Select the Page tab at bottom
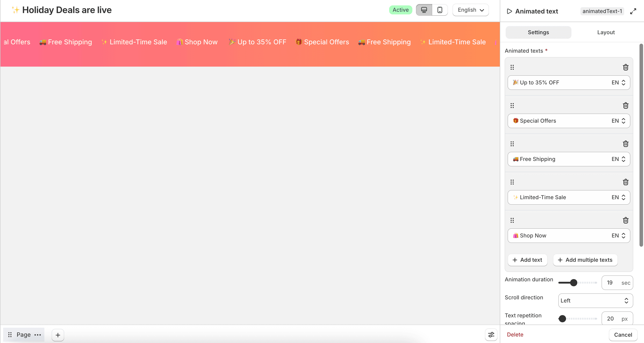Viewport: 644px width, 343px height. pyautogui.click(x=24, y=335)
